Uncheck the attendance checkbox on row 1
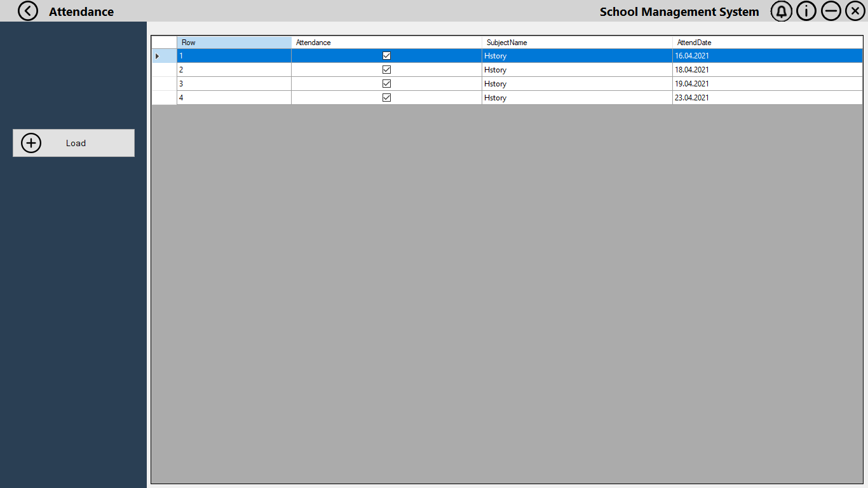 coord(386,56)
